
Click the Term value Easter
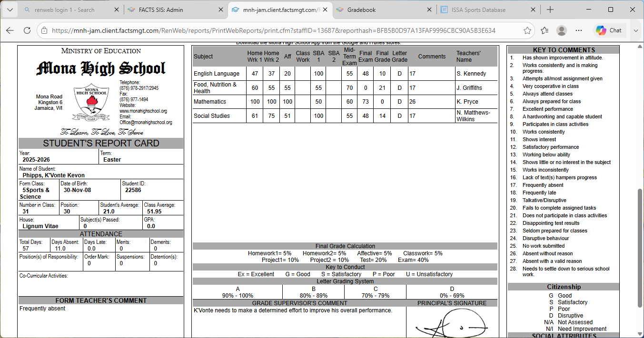point(112,160)
